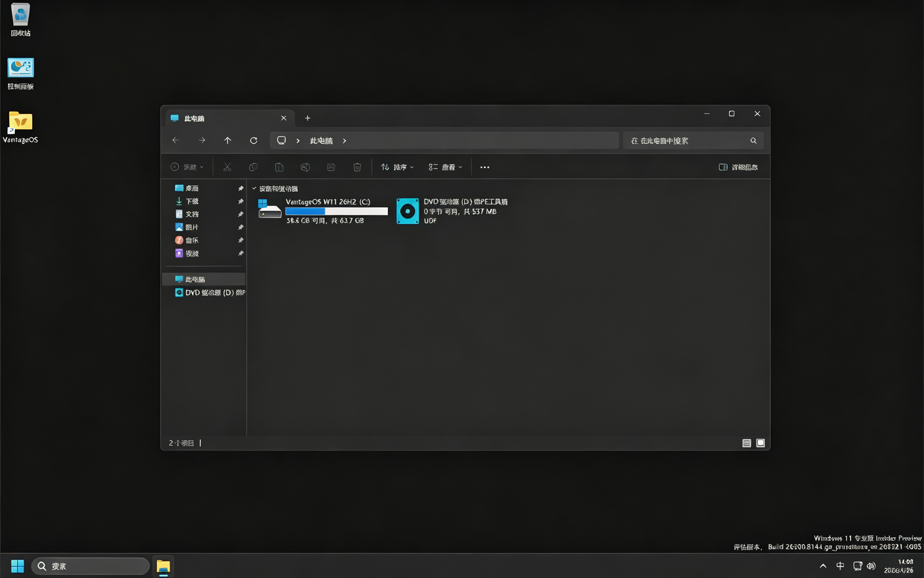Add a new Explorer tab with plus
924x578 pixels.
(x=308, y=118)
